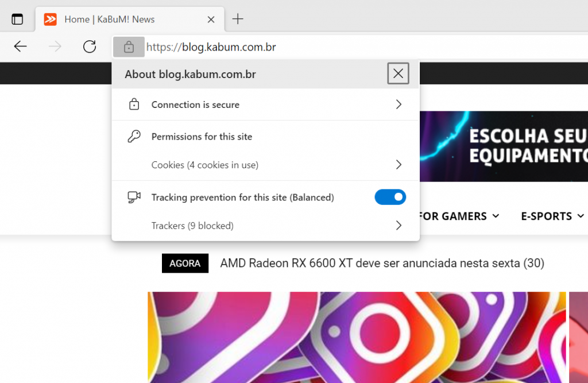Image resolution: width=588 pixels, height=383 pixels.
Task: Expand Trackers (9 blocked) list
Action: 399,226
